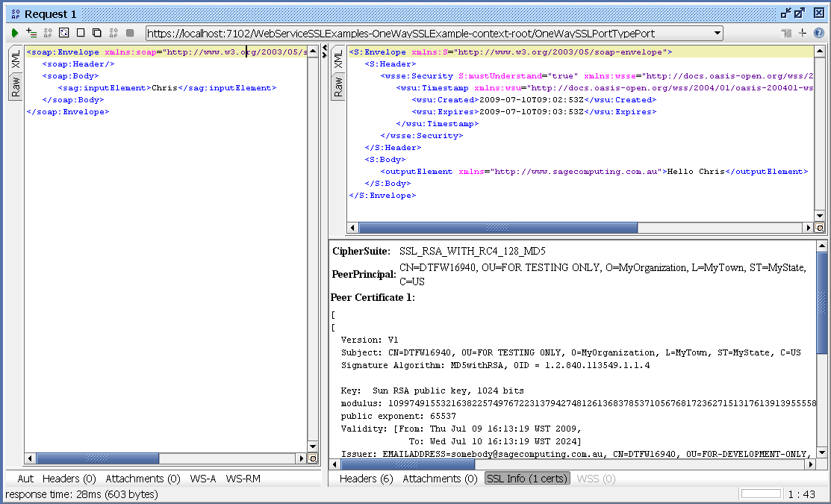
Task: Click the SSL info panel vertical scrollbar thumb
Action: pyautogui.click(x=822, y=302)
